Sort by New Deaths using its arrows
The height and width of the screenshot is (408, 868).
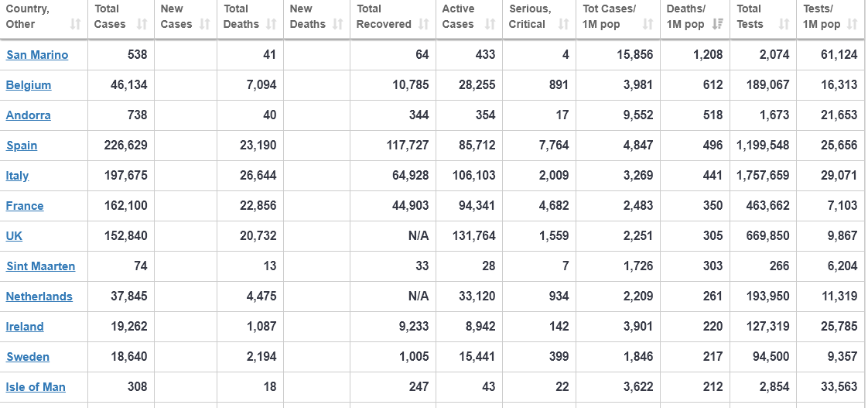337,25
